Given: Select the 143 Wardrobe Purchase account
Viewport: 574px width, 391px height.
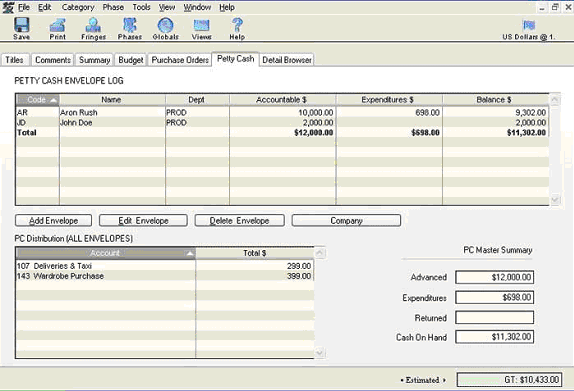Looking at the screenshot, I should point(165,276).
